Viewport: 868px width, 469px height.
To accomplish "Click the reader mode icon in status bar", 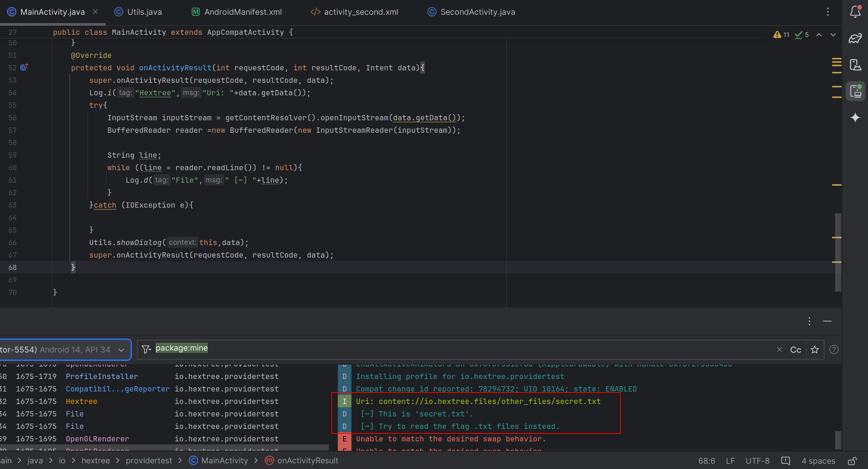I will [x=785, y=461].
